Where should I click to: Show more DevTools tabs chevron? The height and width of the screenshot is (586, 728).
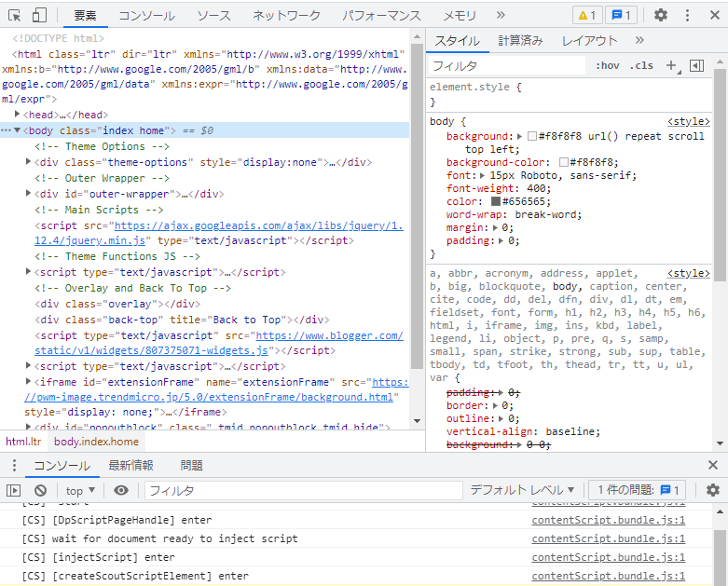(x=501, y=15)
